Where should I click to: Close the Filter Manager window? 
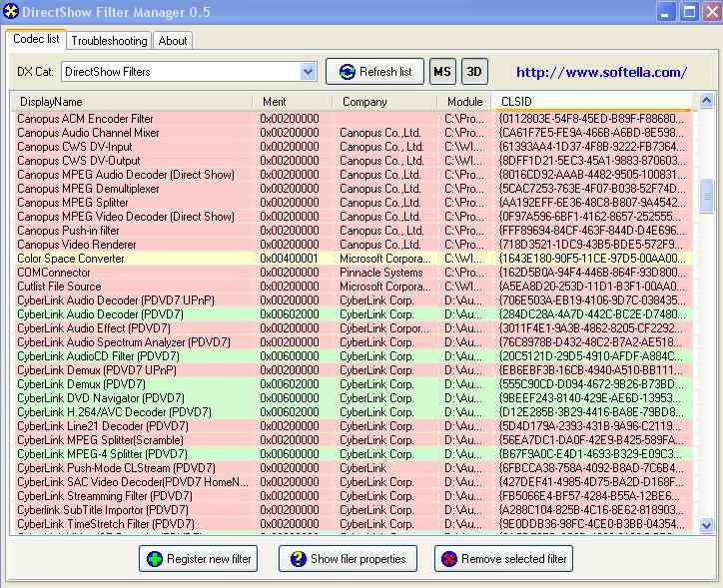[x=712, y=12]
